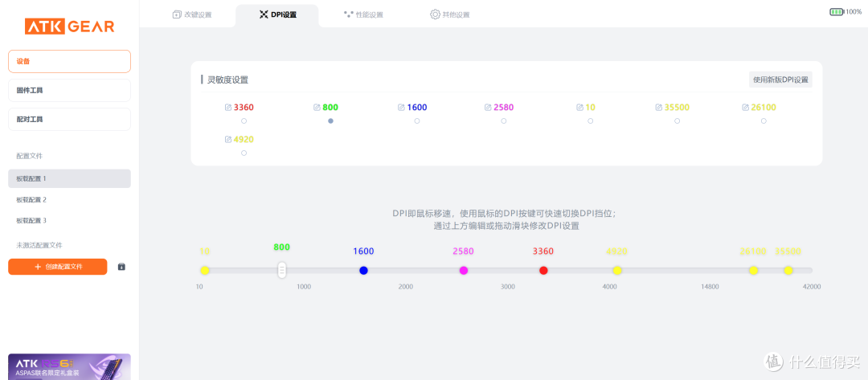Select the radio button under DPI 10
The width and height of the screenshot is (868, 380).
pos(590,121)
